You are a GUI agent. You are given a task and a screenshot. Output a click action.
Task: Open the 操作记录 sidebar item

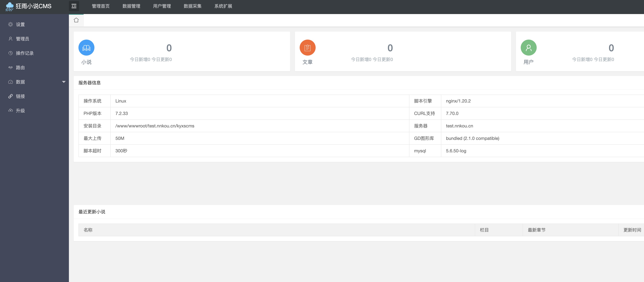(x=34, y=53)
